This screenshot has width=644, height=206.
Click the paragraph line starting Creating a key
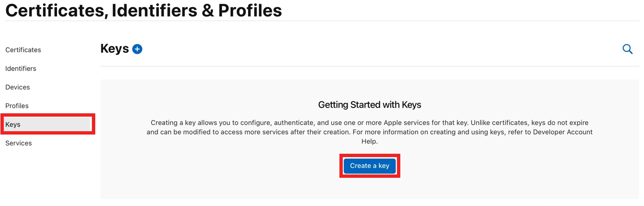[x=370, y=122]
